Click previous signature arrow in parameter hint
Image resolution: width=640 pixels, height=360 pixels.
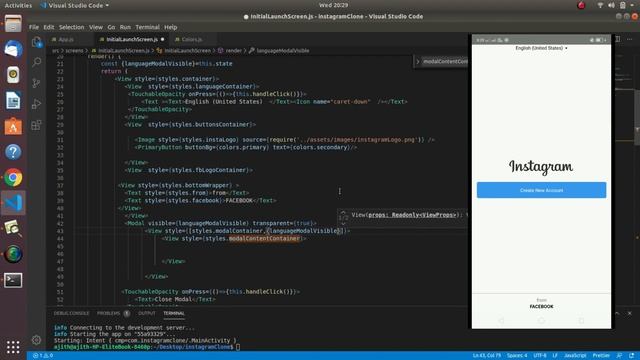click(343, 212)
